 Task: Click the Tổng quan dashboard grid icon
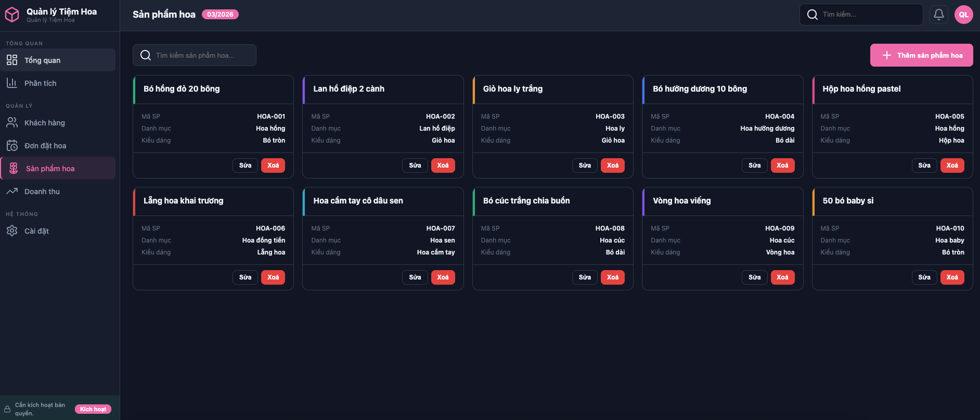click(x=12, y=60)
